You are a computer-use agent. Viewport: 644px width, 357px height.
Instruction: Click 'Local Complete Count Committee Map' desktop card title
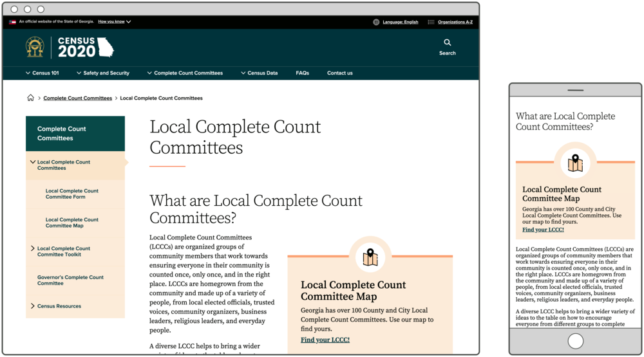(353, 291)
